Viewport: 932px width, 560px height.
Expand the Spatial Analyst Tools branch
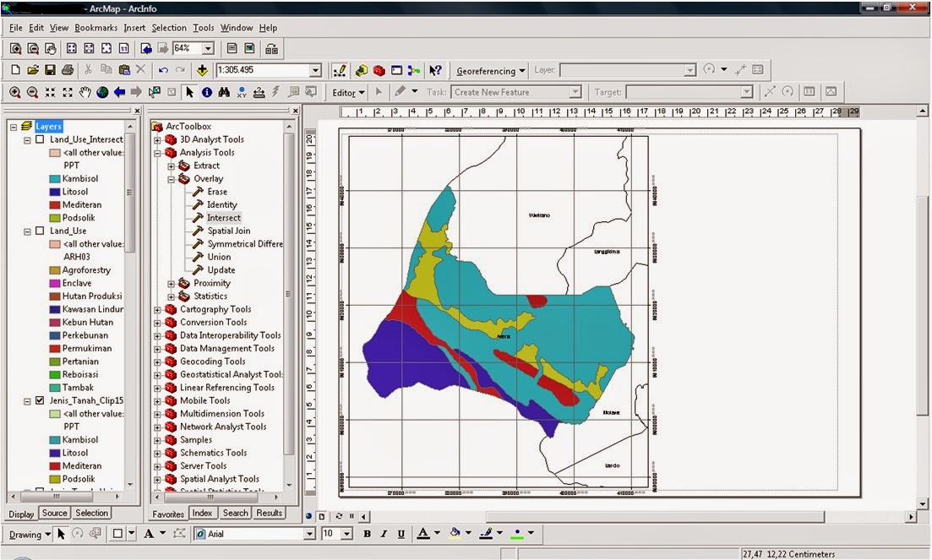155,478
